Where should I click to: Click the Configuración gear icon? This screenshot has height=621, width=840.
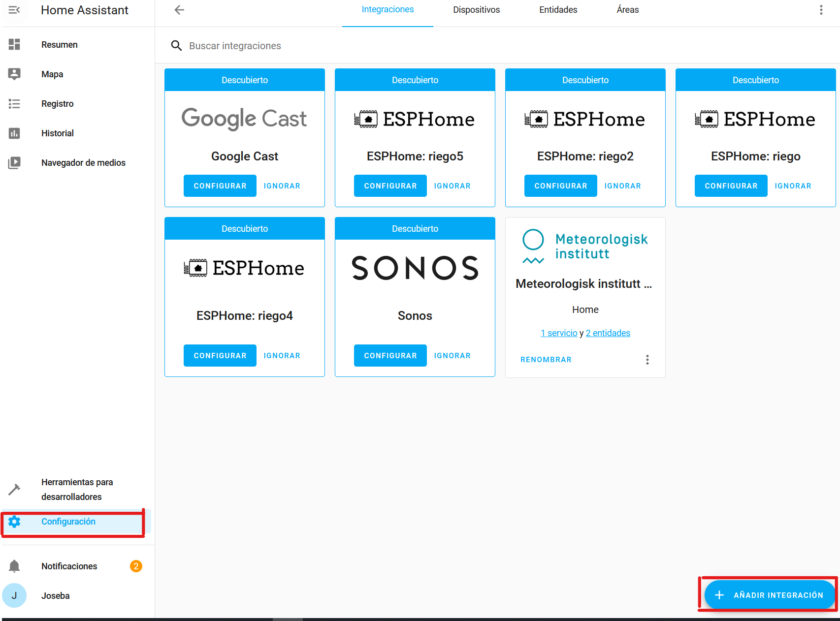pos(14,522)
